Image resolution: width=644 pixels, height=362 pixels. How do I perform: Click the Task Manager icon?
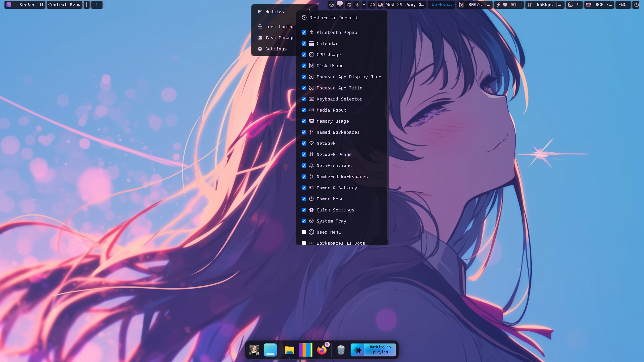260,38
